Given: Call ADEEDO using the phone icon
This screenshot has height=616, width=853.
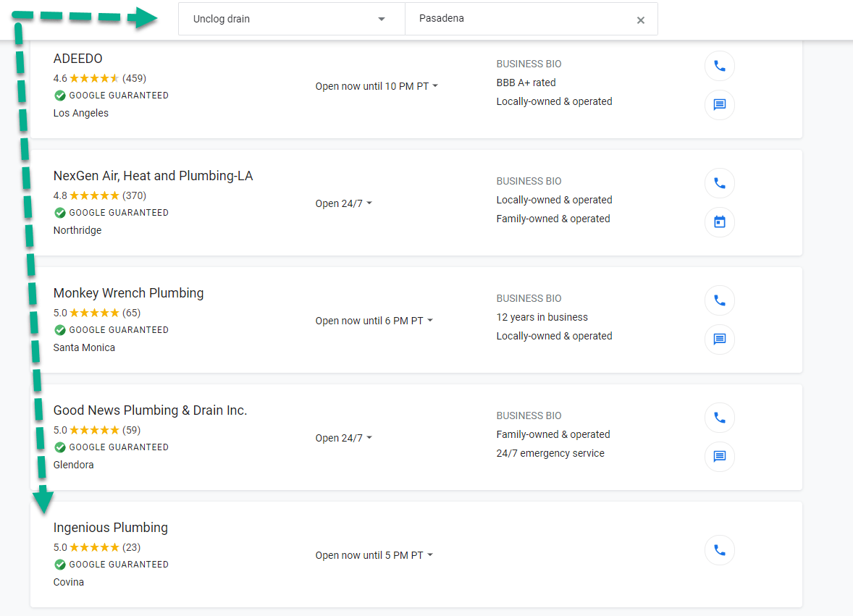Looking at the screenshot, I should point(719,66).
